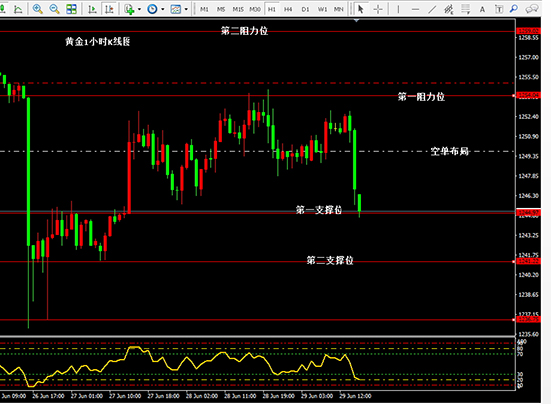
Task: Select the Fibonacci retracement tool
Action: (465, 9)
